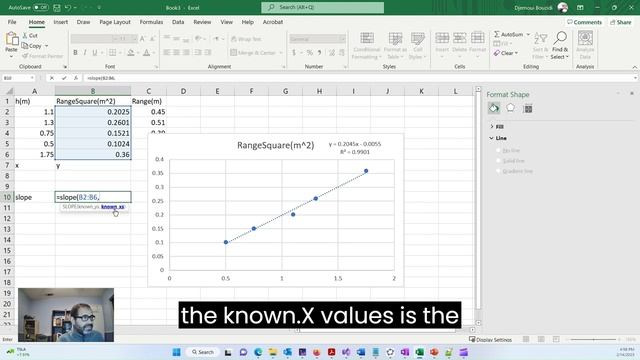Open the File tab

[x=12, y=22]
